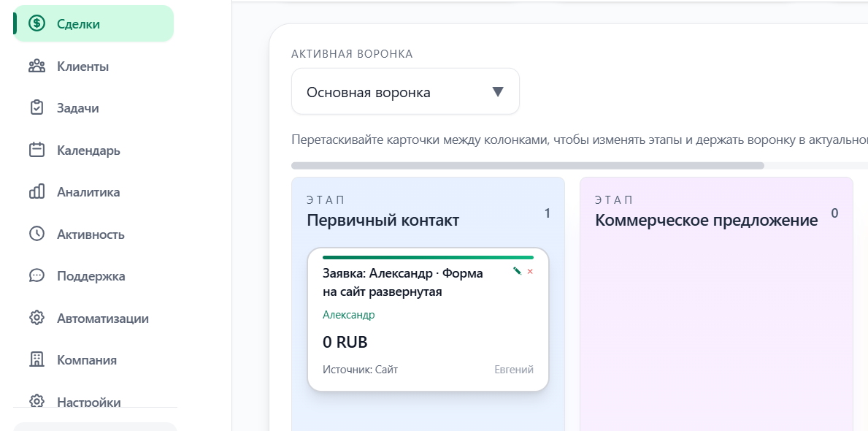Viewport: 868px width, 431px height.
Task: Delete the deal using the red x icon
Action: pyautogui.click(x=530, y=272)
